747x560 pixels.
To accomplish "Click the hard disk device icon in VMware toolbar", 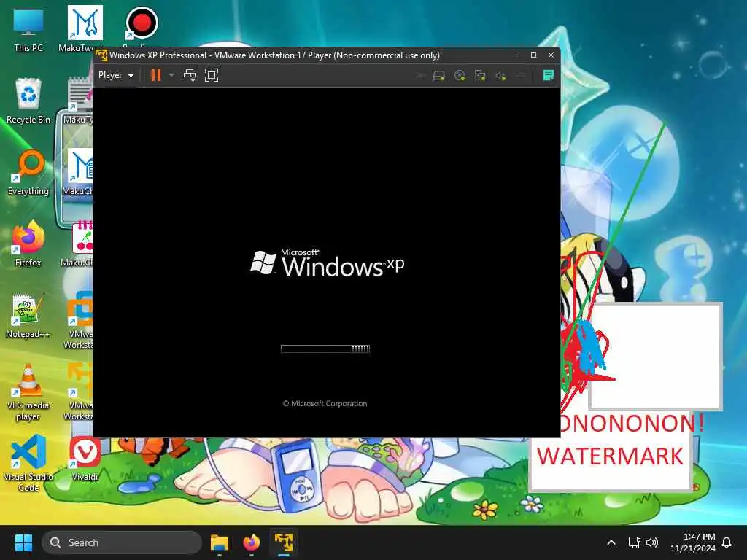I will pyautogui.click(x=438, y=76).
